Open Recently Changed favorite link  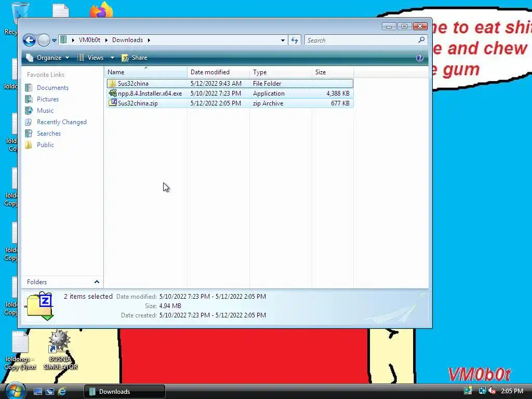[62, 122]
